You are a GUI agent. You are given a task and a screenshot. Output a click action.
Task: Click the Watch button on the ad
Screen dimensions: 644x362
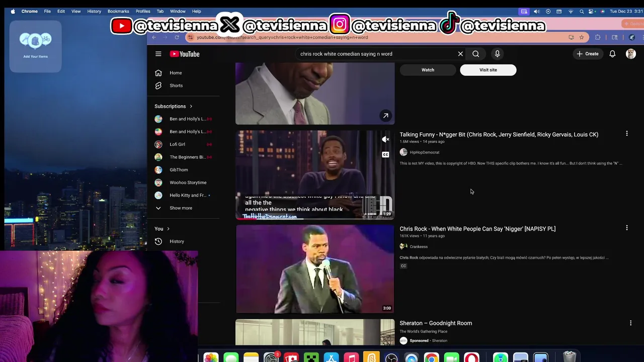point(428,70)
